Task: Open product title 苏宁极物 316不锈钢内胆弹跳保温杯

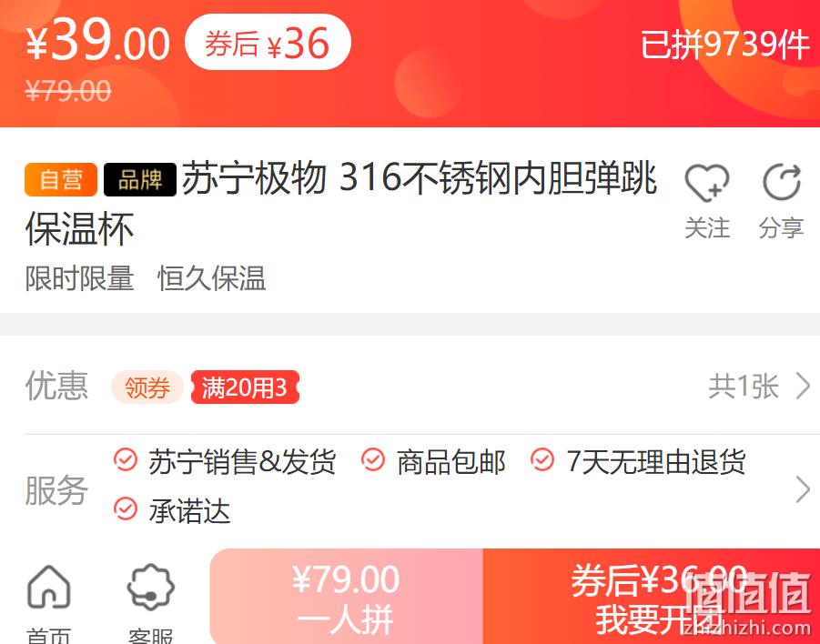Action: coord(341,204)
